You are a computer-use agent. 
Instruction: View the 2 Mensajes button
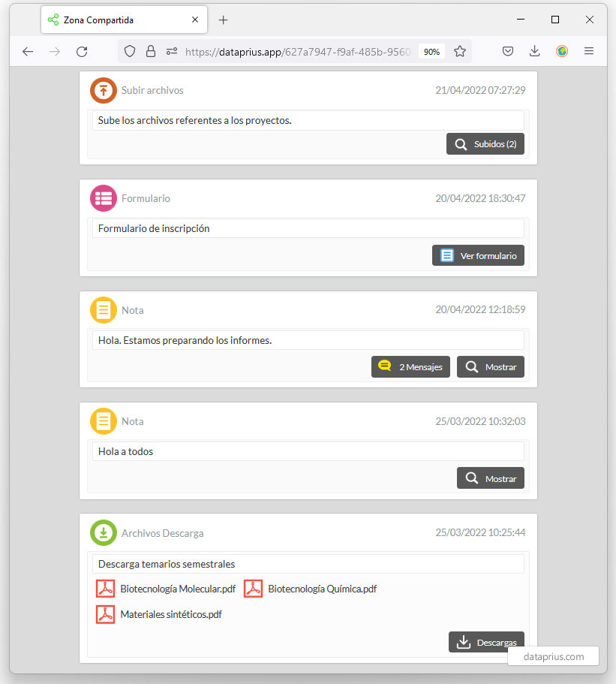pos(410,367)
